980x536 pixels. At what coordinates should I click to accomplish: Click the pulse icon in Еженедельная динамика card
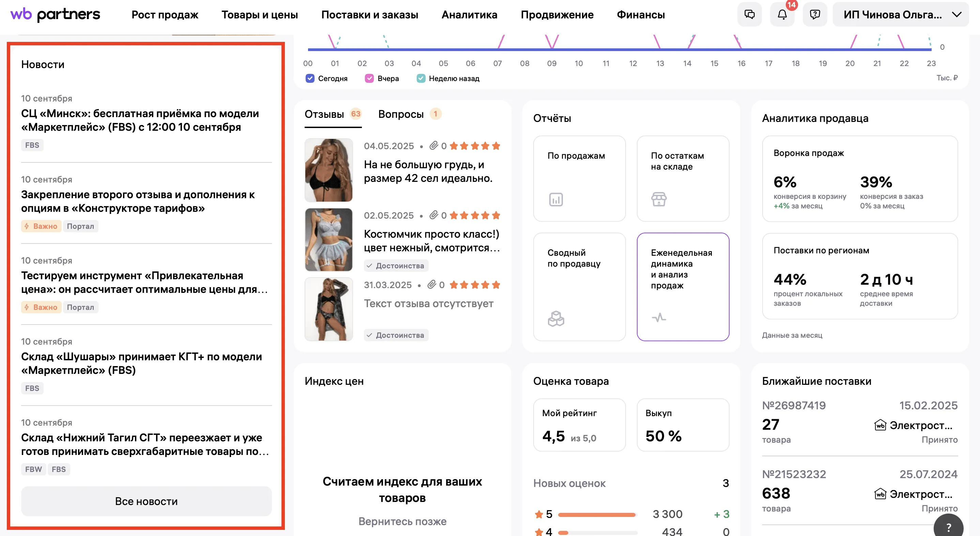pyautogui.click(x=659, y=317)
